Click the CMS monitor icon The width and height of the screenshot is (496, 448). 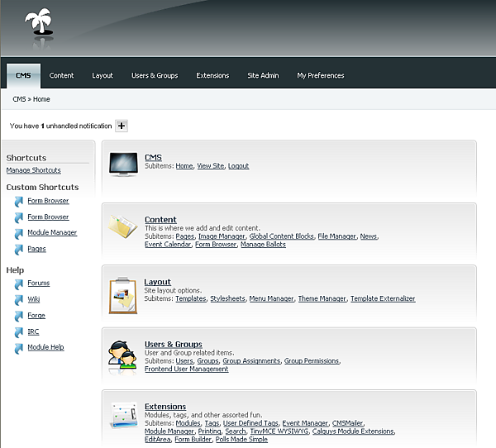pyautogui.click(x=123, y=164)
